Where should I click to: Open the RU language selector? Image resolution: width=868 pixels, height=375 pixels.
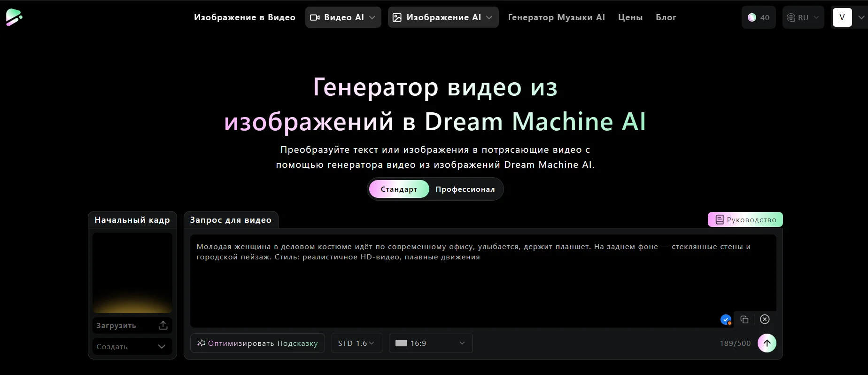click(803, 17)
